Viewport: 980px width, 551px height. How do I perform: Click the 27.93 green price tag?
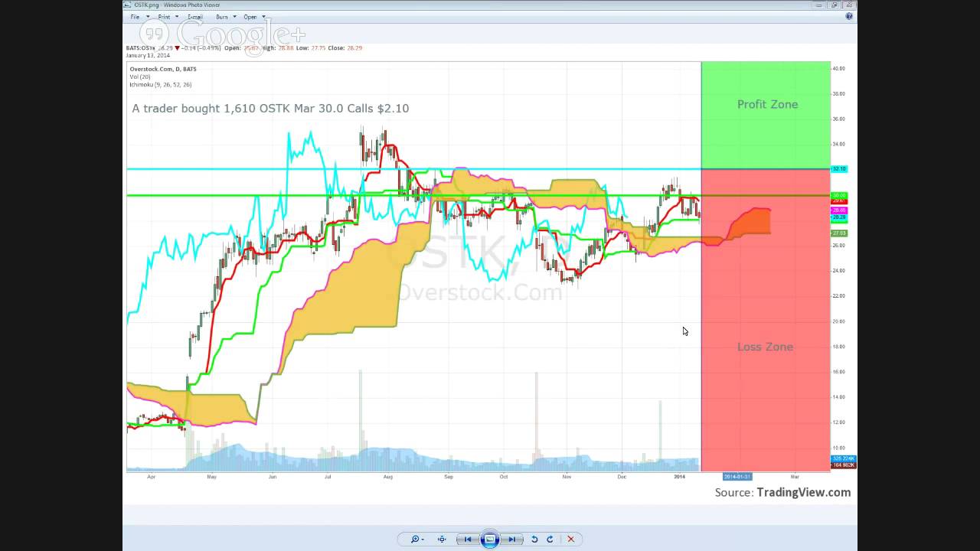coord(838,233)
